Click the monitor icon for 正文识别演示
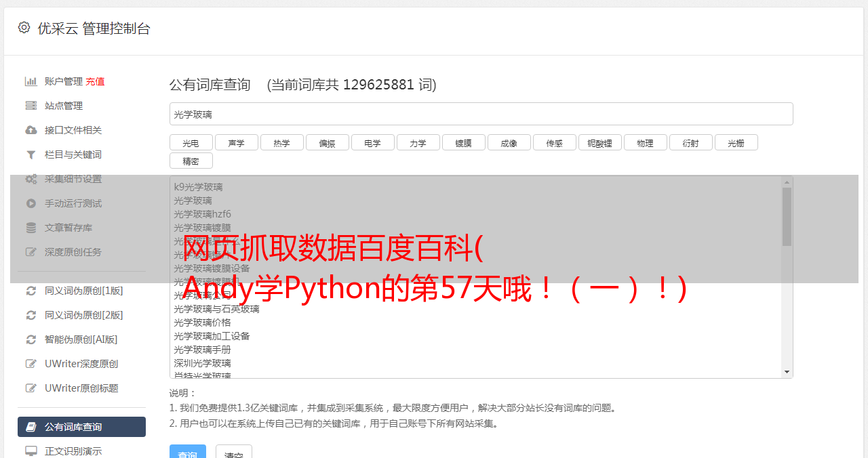Viewport: 868px width, 458px height. (31, 451)
